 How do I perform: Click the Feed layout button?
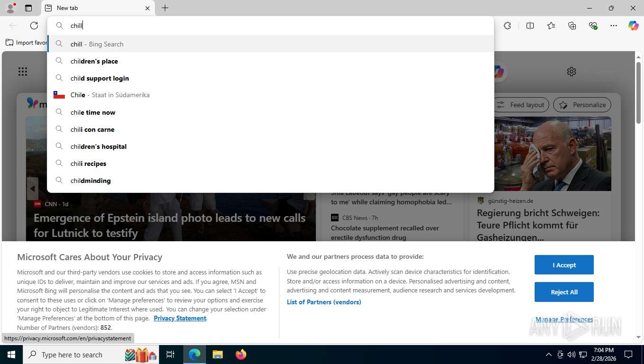(x=521, y=105)
